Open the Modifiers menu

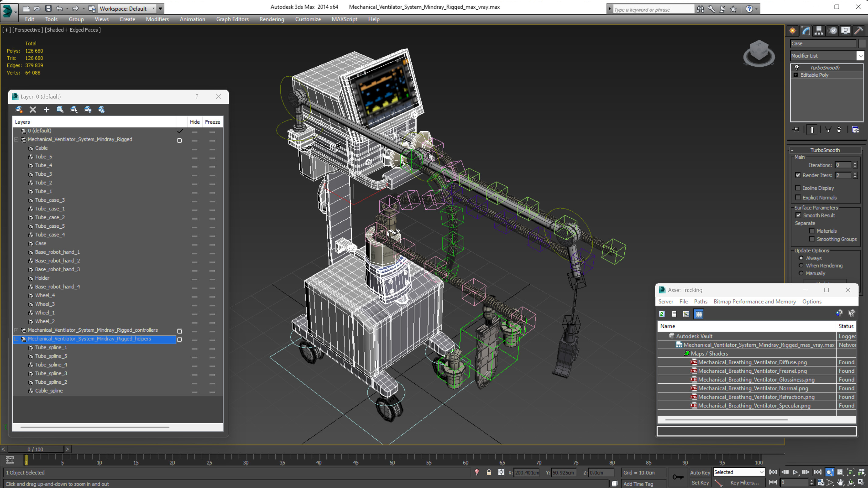157,19
